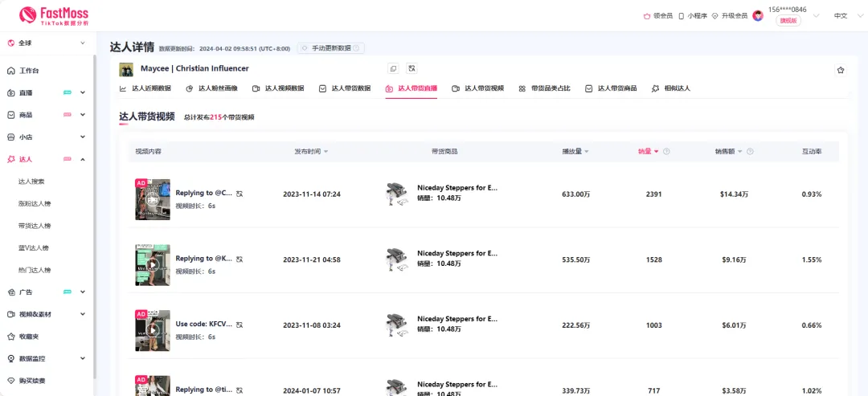Switch to the 带货品类占比 tab
The width and height of the screenshot is (868, 396).
(x=544, y=88)
